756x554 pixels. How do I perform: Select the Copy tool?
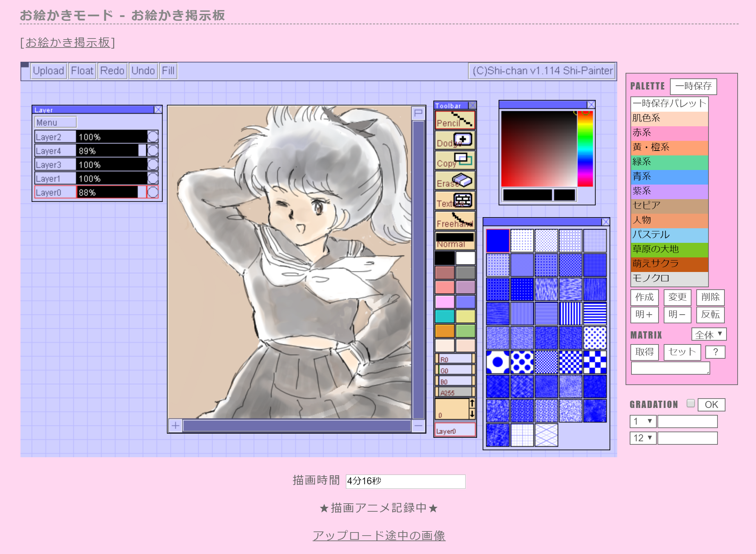(455, 160)
